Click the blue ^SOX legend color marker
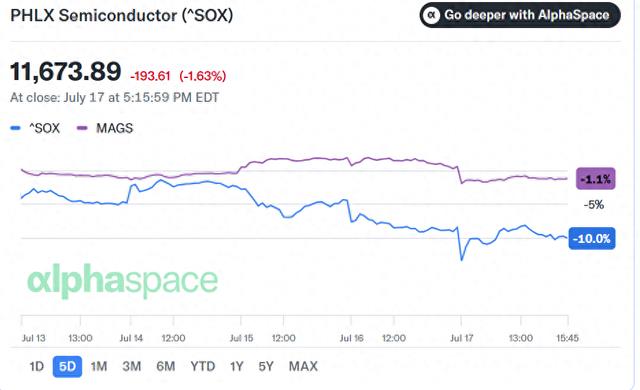Viewport: 640px width, 390px height. [x=15, y=128]
